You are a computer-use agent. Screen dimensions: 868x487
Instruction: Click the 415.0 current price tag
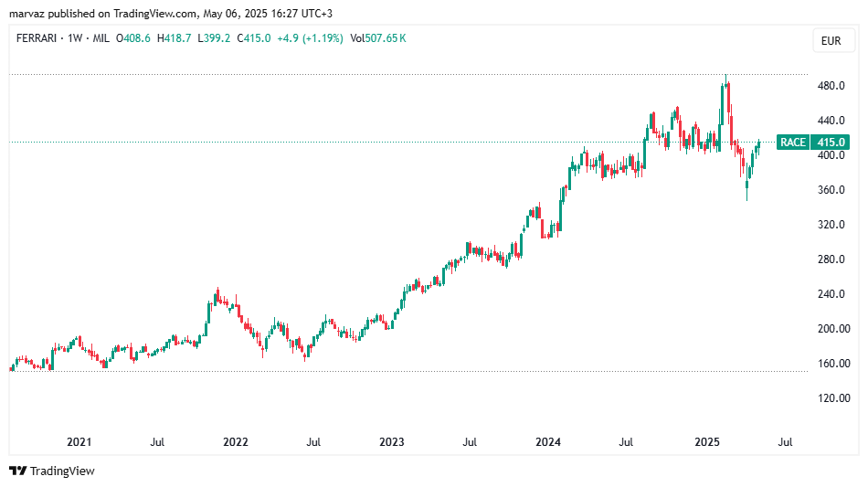[x=830, y=143]
